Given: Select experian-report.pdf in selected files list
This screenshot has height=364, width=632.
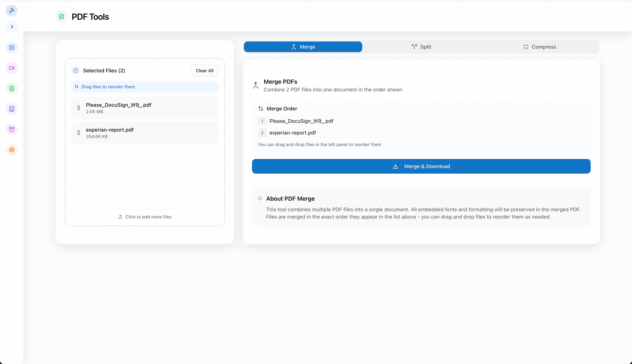Looking at the screenshot, I should [x=145, y=133].
